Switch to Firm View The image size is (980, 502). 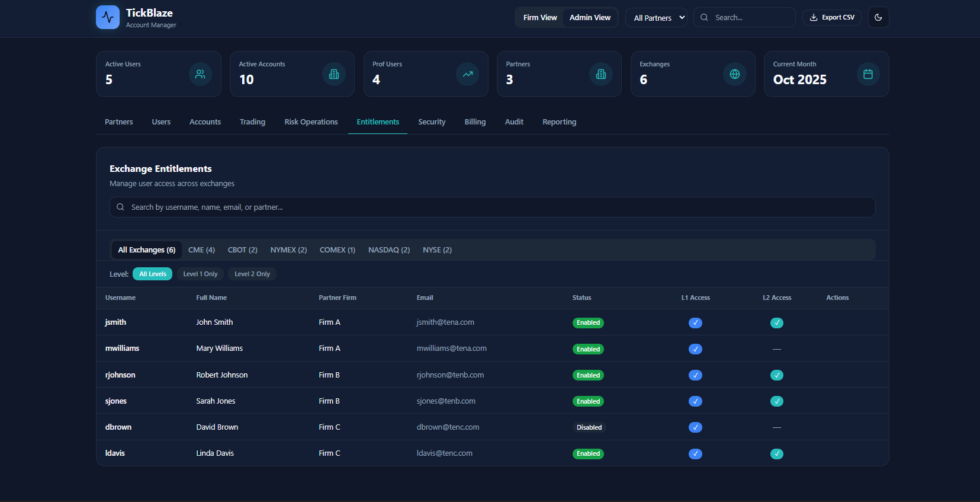click(540, 18)
